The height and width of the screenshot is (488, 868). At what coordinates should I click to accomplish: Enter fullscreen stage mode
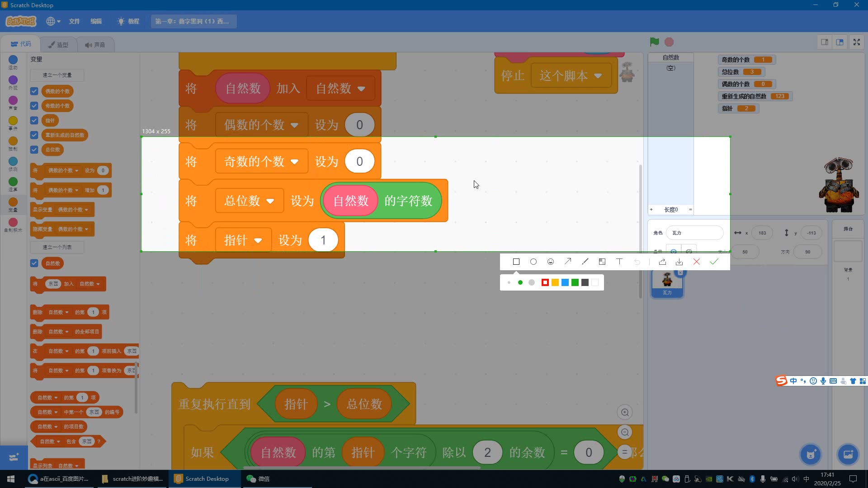coord(857,42)
